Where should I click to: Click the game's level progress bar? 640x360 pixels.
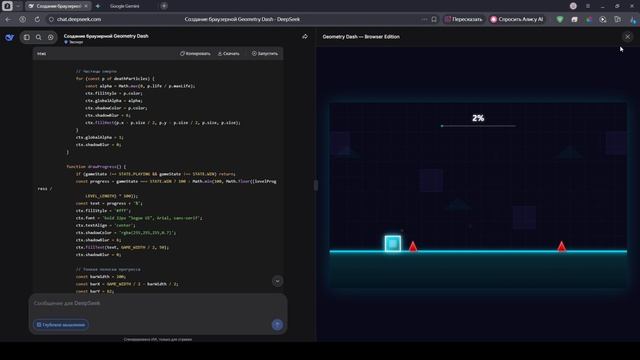[478, 126]
